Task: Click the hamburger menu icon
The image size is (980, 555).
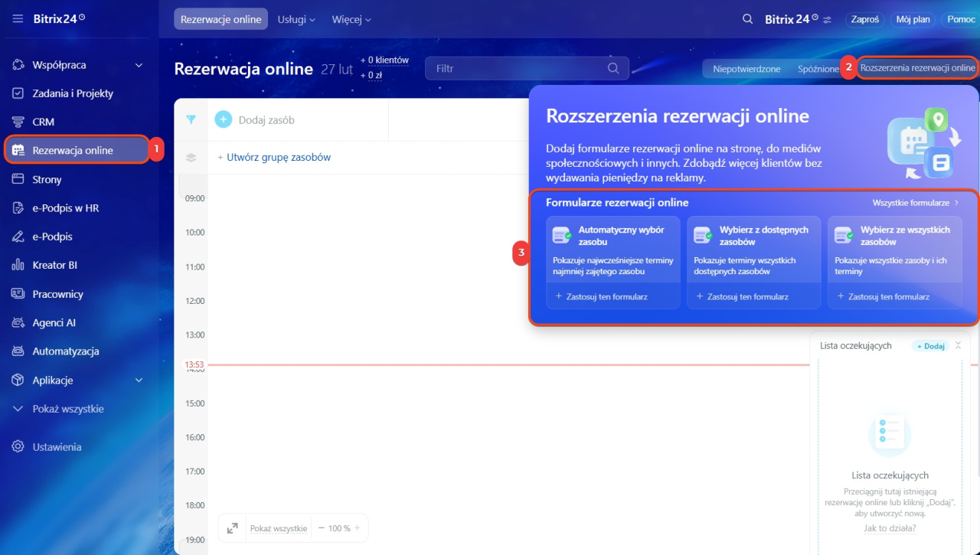Action: 18,19
